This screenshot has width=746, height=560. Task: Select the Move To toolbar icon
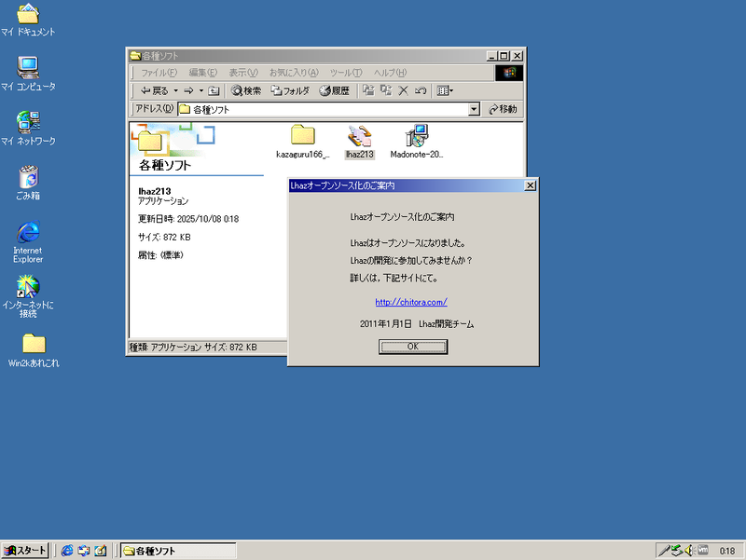369,90
